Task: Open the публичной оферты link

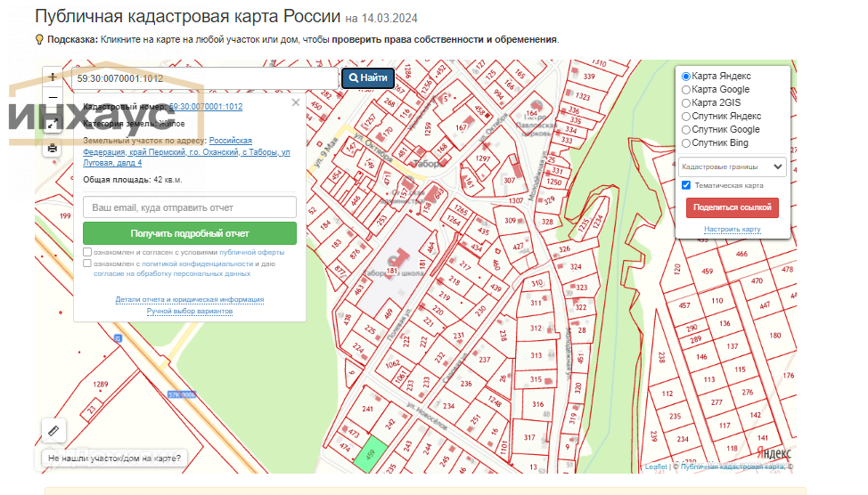Action: point(252,252)
